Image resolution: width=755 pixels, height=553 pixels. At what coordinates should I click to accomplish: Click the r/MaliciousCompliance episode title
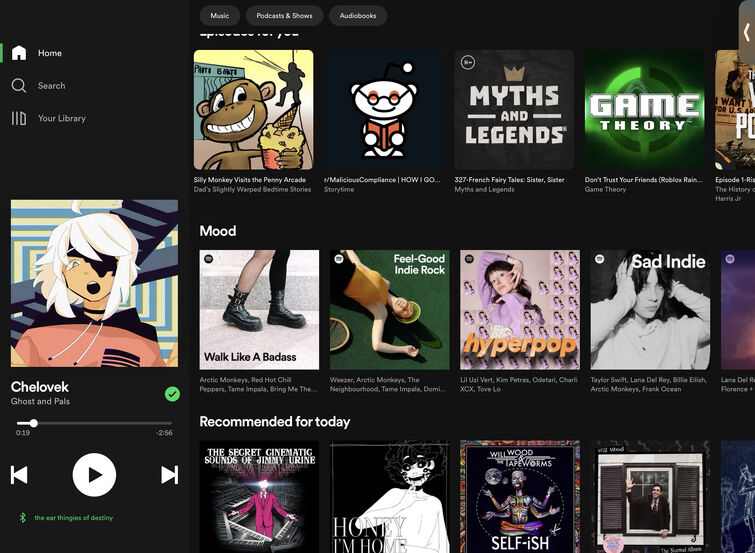pos(382,180)
